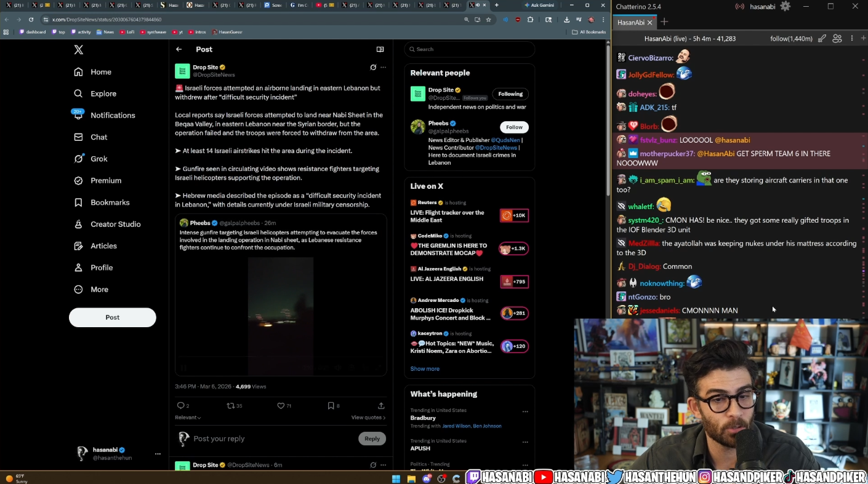868x484 pixels.
Task: Go back with the Post arrow
Action: tap(179, 49)
